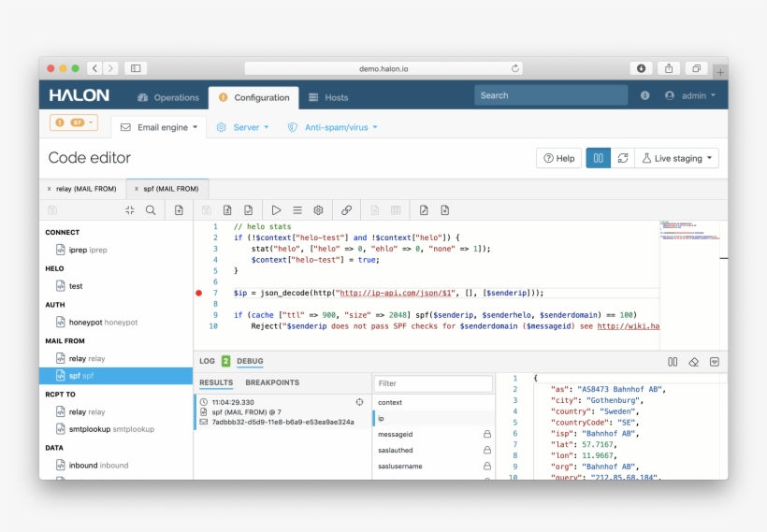The image size is (767, 532).
Task: Switch to Operations tab
Action: pos(168,97)
